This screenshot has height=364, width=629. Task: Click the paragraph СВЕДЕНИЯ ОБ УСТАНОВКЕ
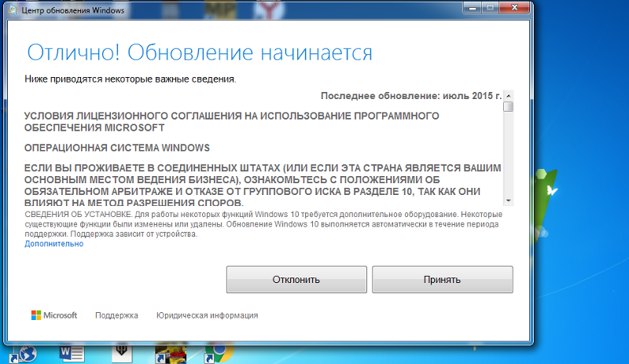click(x=263, y=224)
